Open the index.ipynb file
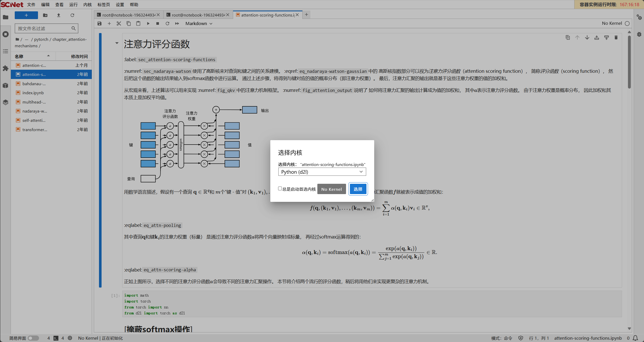The height and width of the screenshot is (342, 644). pos(33,93)
